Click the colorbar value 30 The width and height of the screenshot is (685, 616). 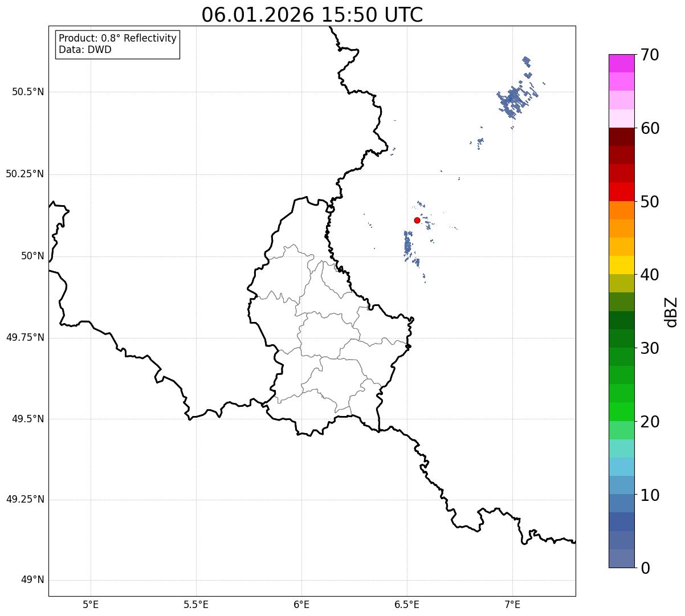coord(650,348)
